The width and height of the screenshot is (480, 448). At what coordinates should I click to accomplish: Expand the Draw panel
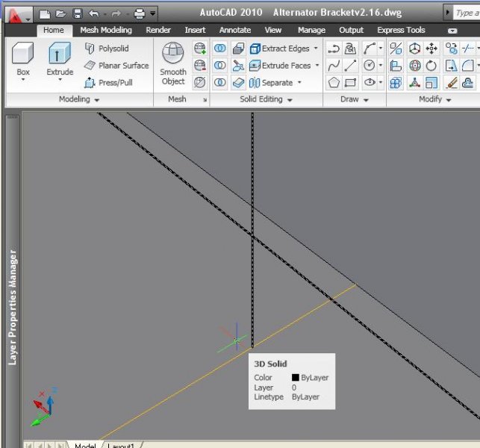coord(354,99)
